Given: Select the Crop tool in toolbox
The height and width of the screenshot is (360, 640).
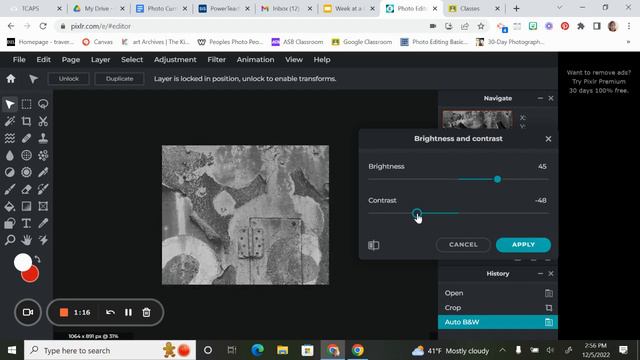Looking at the screenshot, I should coord(27,121).
